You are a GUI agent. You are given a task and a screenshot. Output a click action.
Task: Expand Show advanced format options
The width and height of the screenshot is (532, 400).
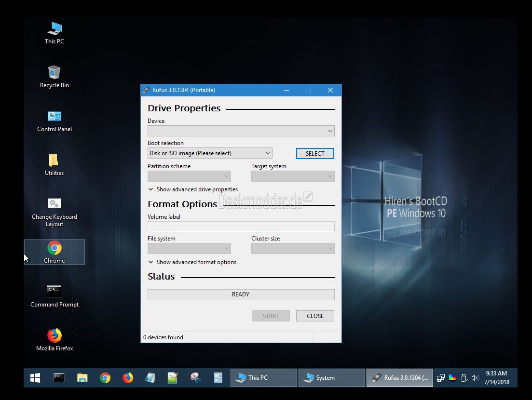[192, 262]
